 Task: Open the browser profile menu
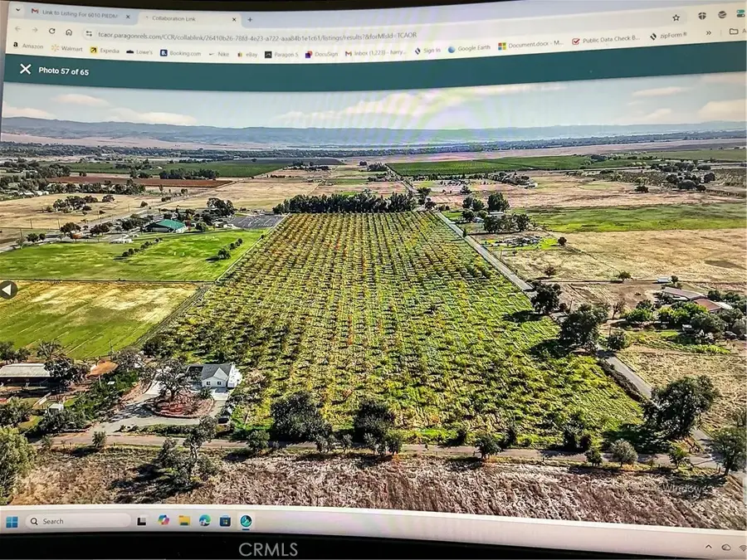click(722, 15)
